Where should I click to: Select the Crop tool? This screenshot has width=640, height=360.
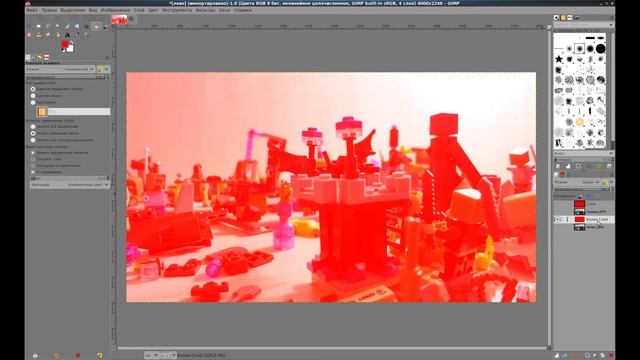67,26
